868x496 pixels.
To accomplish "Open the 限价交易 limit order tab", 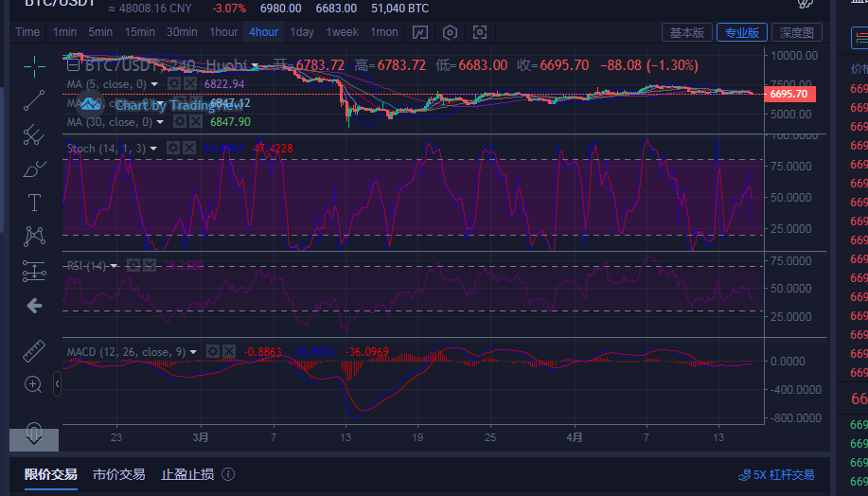I will [x=50, y=474].
